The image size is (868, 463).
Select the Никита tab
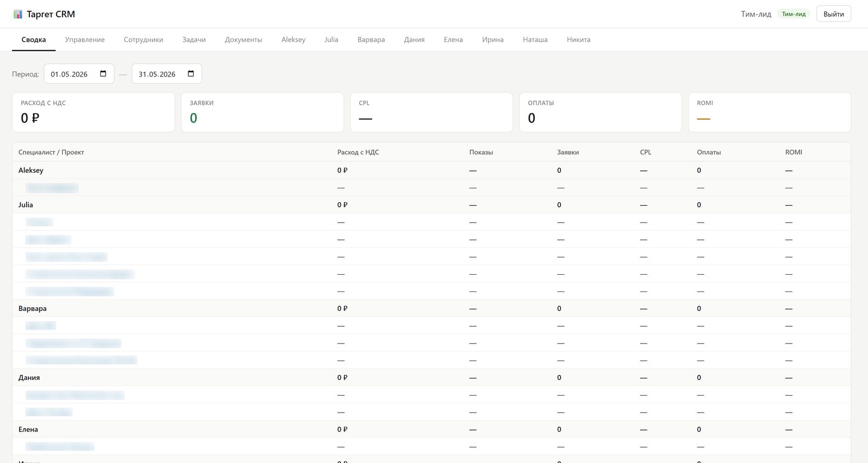tap(579, 40)
